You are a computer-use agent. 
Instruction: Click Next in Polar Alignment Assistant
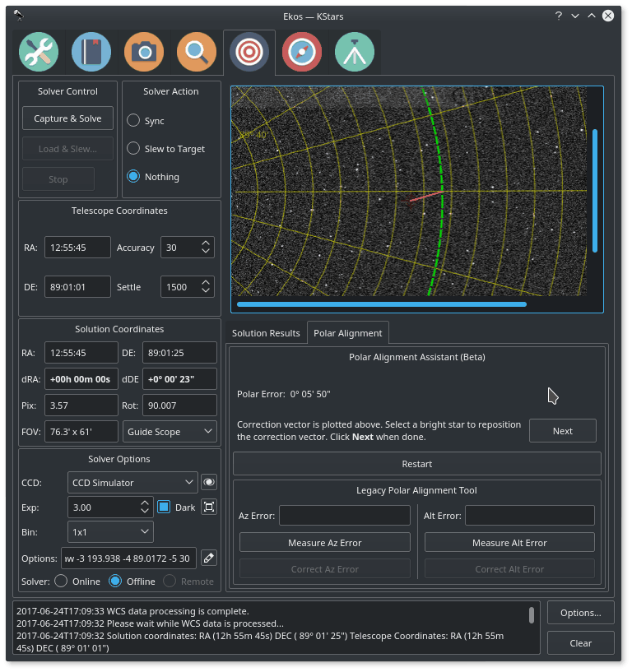pyautogui.click(x=562, y=431)
